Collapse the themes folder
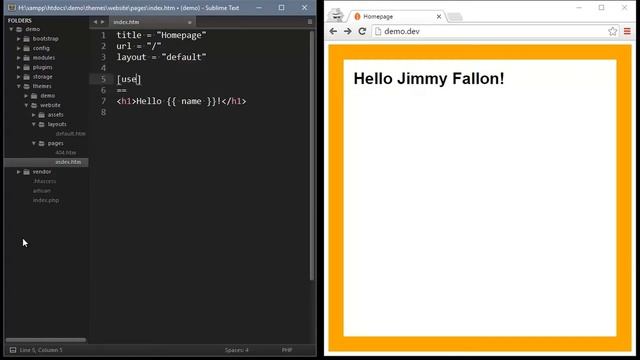 click(19, 87)
